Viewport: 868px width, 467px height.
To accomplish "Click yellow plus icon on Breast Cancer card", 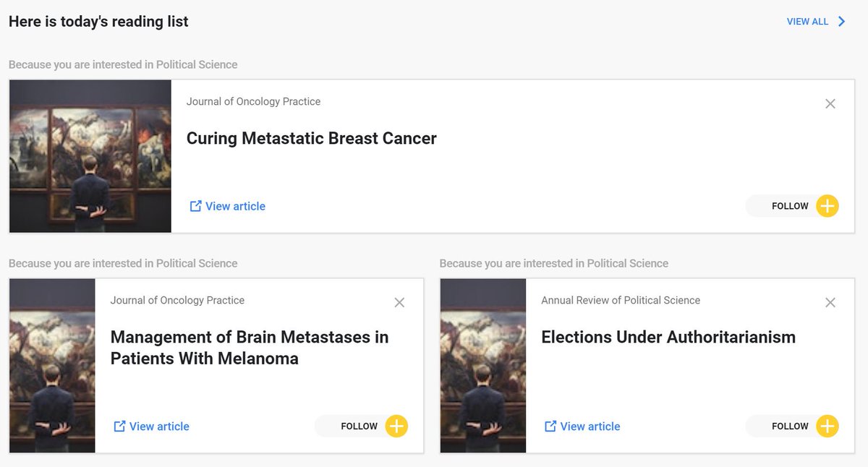I will pos(827,206).
